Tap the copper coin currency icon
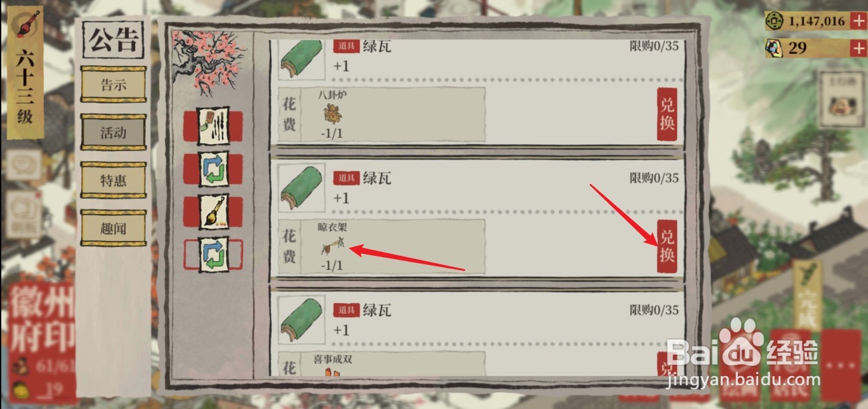The image size is (868, 409). click(x=774, y=21)
